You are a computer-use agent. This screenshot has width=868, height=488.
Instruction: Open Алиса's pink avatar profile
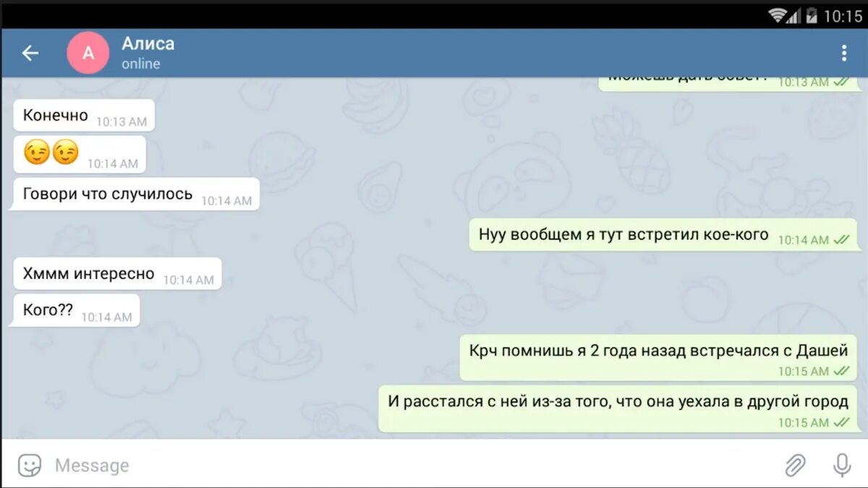coord(88,53)
